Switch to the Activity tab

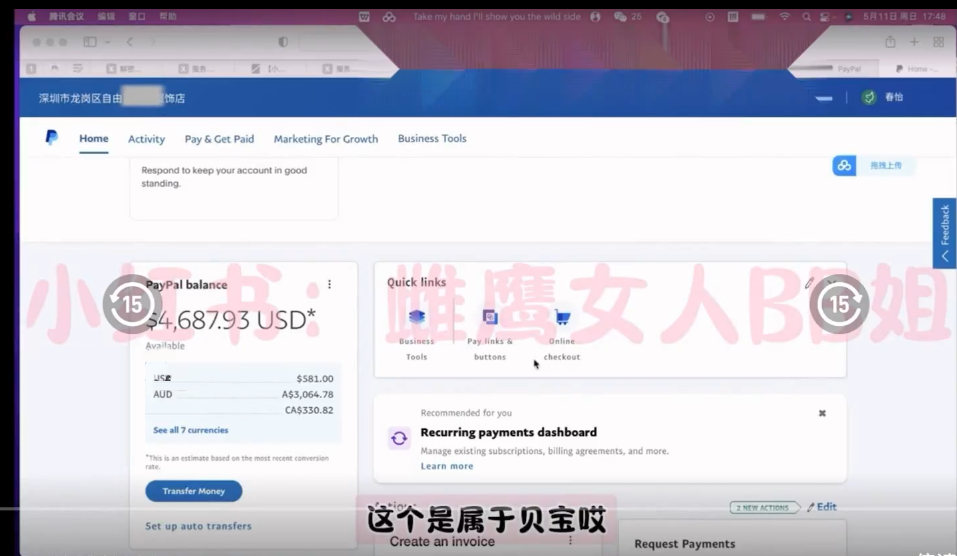point(146,139)
